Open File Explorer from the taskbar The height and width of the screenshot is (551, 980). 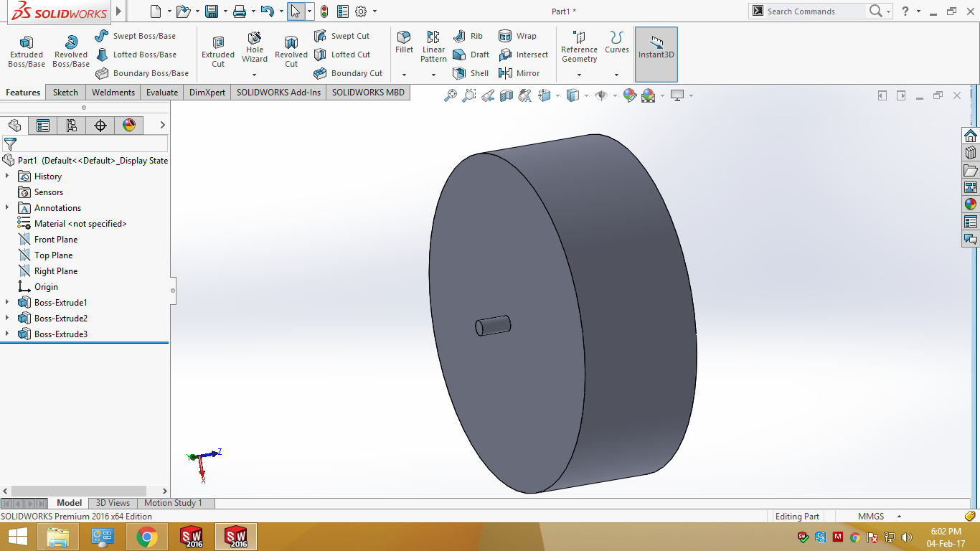58,537
